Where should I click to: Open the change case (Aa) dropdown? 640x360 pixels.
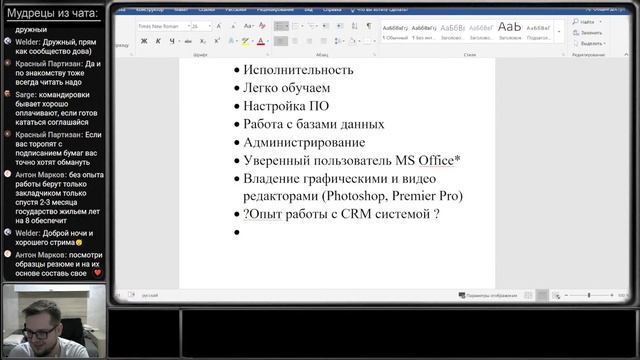248,26
